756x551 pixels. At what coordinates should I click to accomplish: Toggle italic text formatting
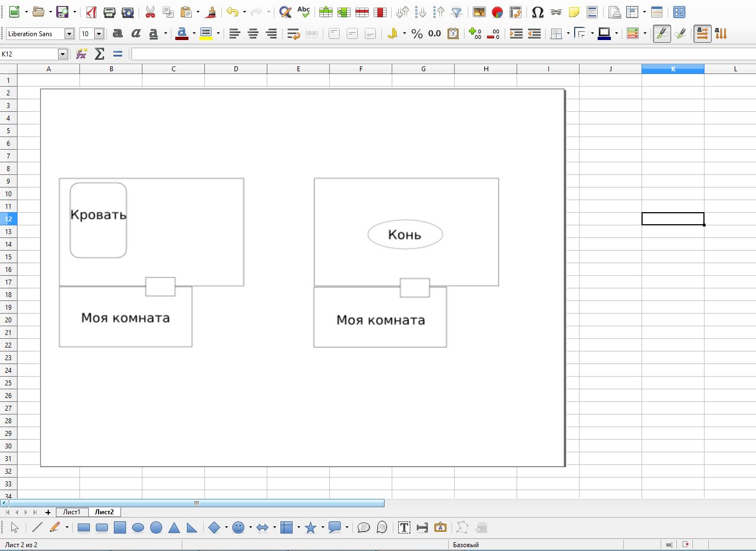(x=136, y=34)
